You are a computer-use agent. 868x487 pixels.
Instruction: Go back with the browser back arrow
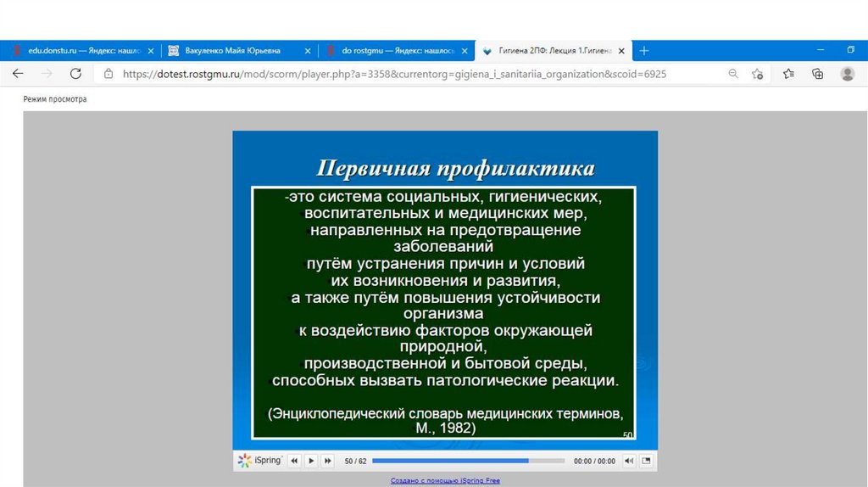coord(18,74)
